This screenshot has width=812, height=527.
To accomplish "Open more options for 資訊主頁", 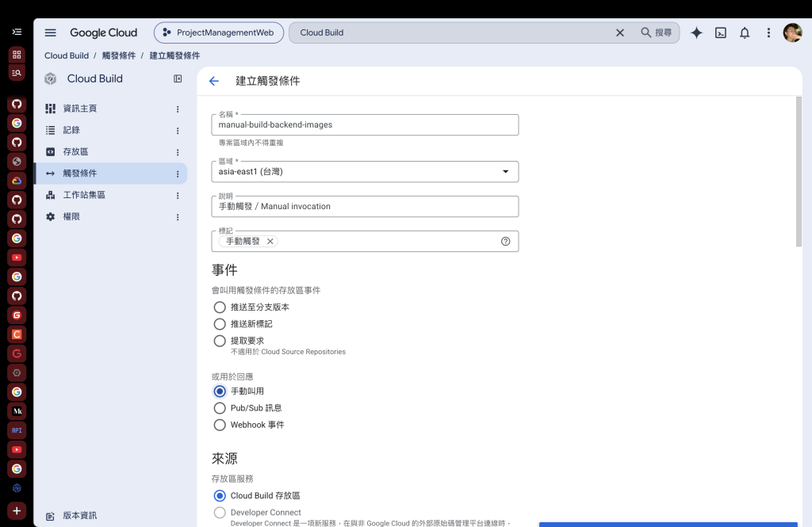I will coord(178,109).
